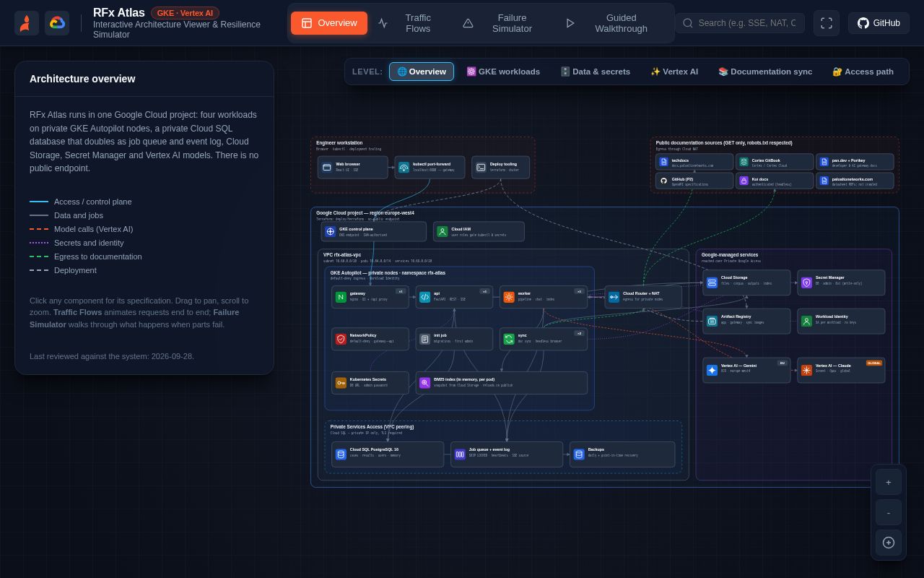Open the GitHub link button
This screenshot has height=578, width=924.
coord(879,23)
